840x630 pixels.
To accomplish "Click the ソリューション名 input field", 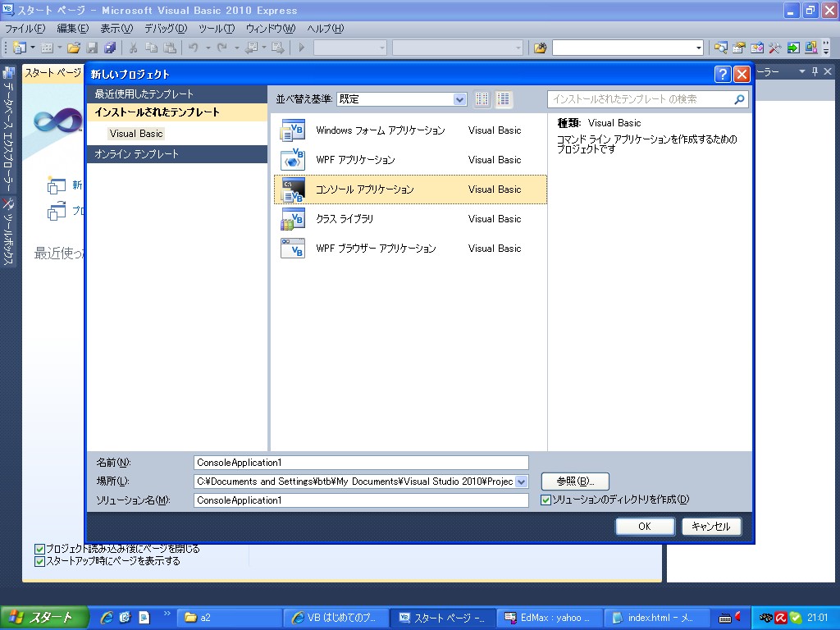I will [x=361, y=500].
